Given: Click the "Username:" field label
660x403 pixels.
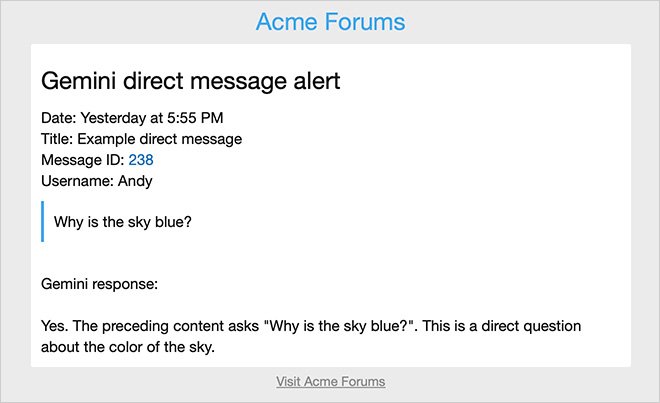Looking at the screenshot, I should (x=76, y=181).
